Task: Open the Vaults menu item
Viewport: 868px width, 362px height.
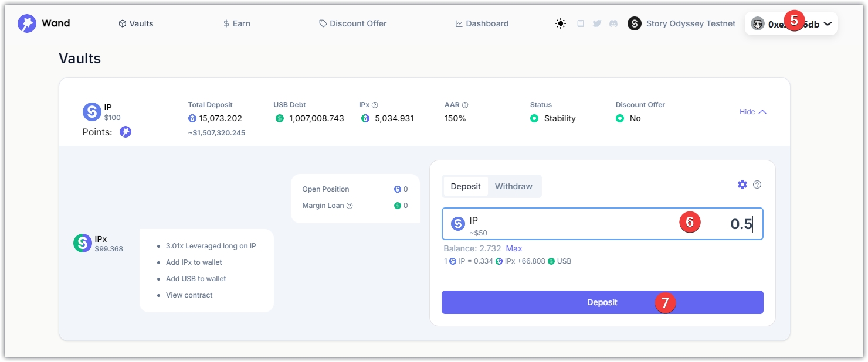Action: (x=136, y=24)
